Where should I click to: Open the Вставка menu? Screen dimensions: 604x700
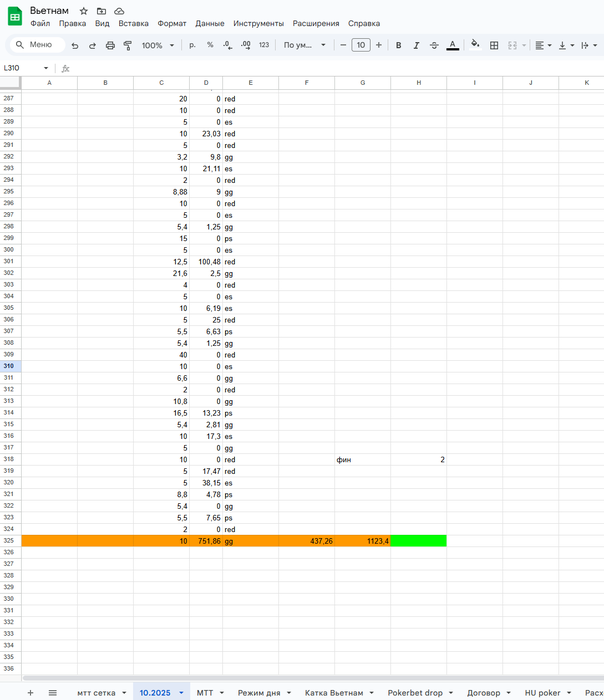(x=133, y=24)
